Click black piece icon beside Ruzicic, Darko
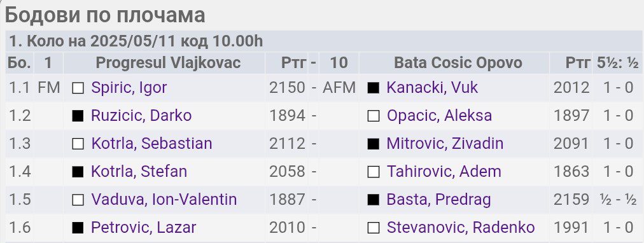 click(78, 116)
